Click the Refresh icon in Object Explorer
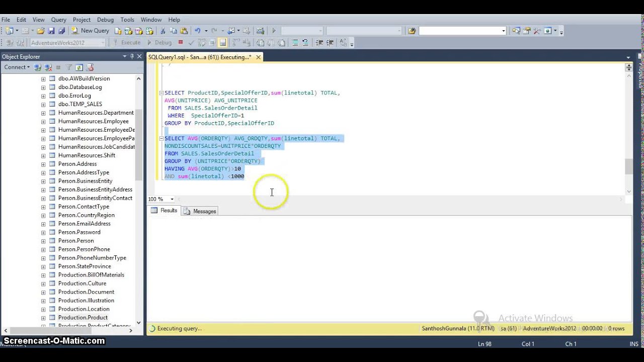 point(79,67)
